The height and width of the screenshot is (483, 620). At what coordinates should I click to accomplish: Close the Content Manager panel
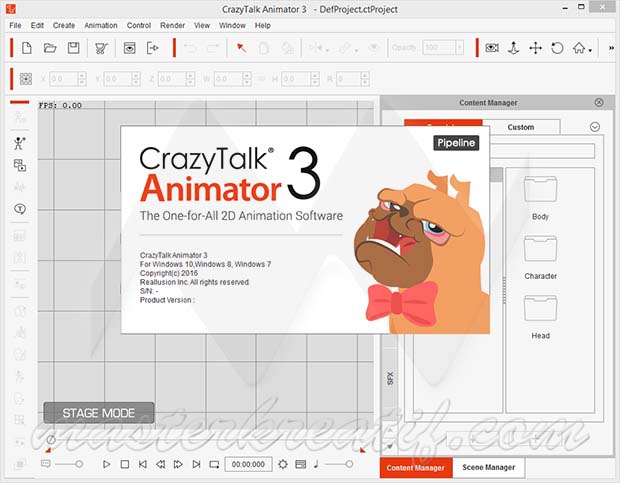599,102
